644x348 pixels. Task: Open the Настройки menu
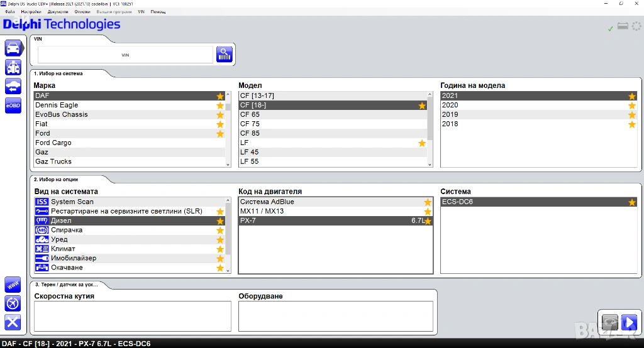coord(31,12)
